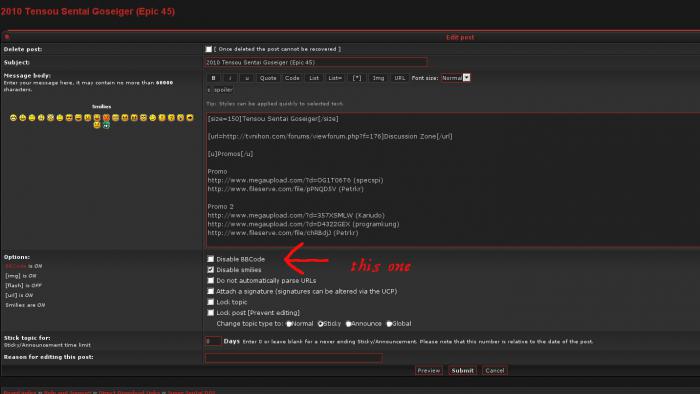Screen dimensions: 700x394
Task: Select Announce topic type
Action: pyautogui.click(x=349, y=323)
